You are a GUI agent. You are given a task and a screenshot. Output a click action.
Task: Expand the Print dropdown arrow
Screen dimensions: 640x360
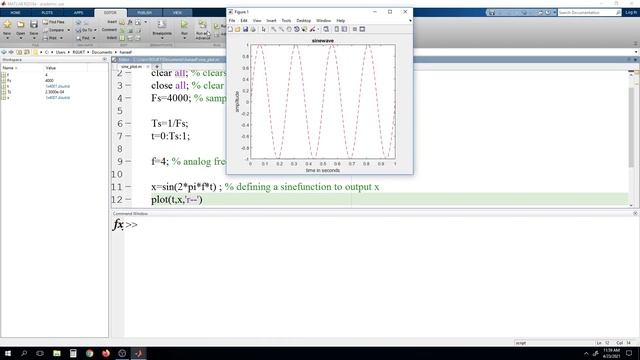tap(61, 38)
